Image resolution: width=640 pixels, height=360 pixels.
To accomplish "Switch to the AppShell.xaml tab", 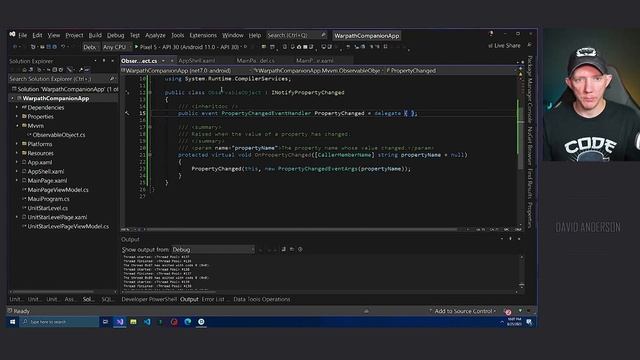I will (197, 60).
